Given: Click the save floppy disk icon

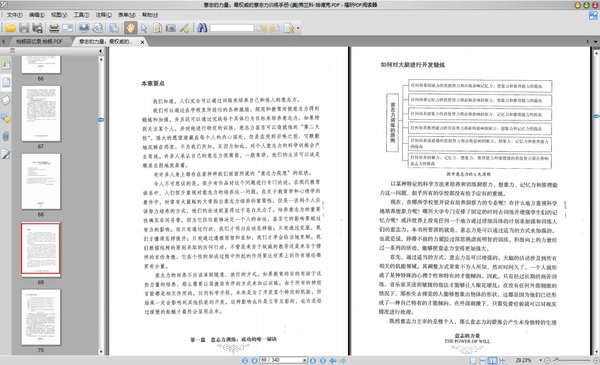Looking at the screenshot, I should [x=24, y=28].
